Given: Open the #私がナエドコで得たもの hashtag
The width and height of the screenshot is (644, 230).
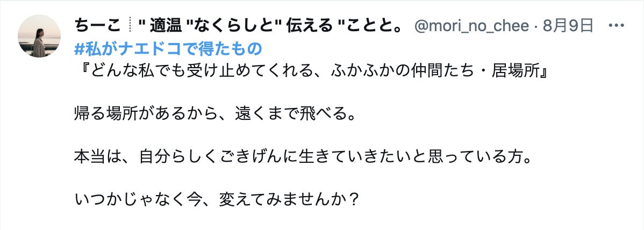Looking at the screenshot, I should coord(168,49).
